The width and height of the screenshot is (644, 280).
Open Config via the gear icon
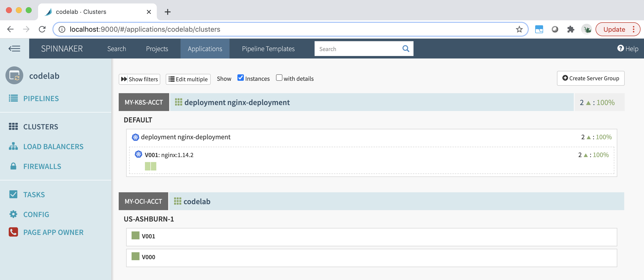coord(13,214)
